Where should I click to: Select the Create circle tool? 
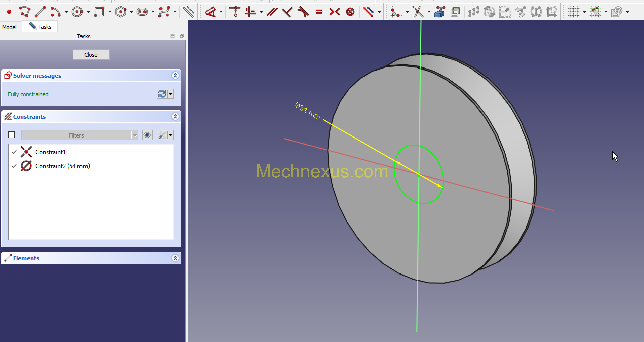click(77, 11)
